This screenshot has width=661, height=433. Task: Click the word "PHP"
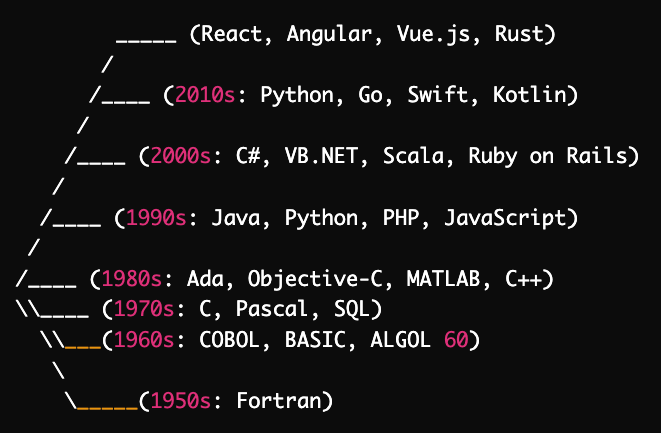401,217
